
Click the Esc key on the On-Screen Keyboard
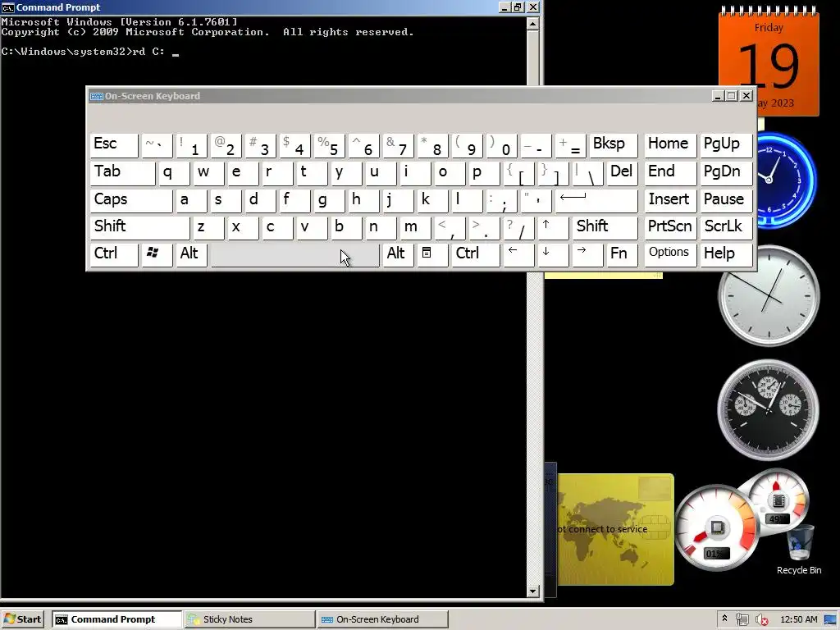(114, 145)
